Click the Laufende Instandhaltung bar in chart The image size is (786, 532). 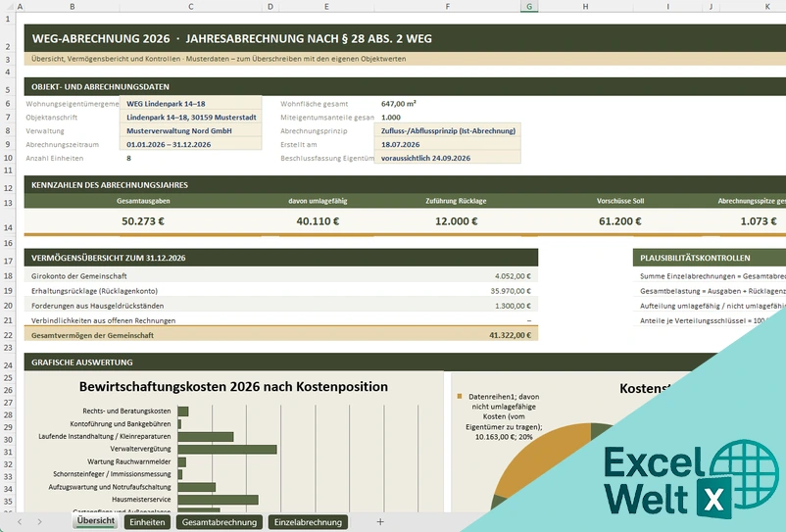click(x=206, y=437)
